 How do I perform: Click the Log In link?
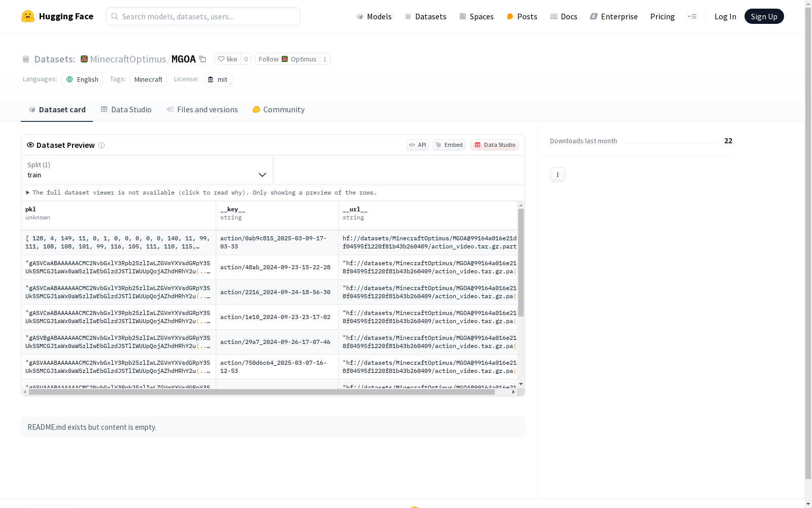pos(725,16)
